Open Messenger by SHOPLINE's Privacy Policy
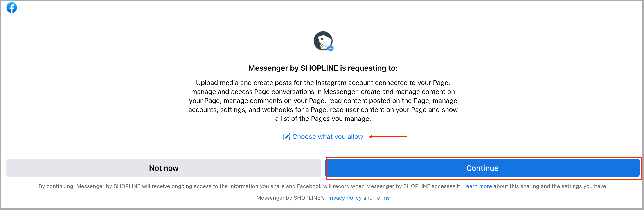This screenshot has width=644, height=210. 344,198
